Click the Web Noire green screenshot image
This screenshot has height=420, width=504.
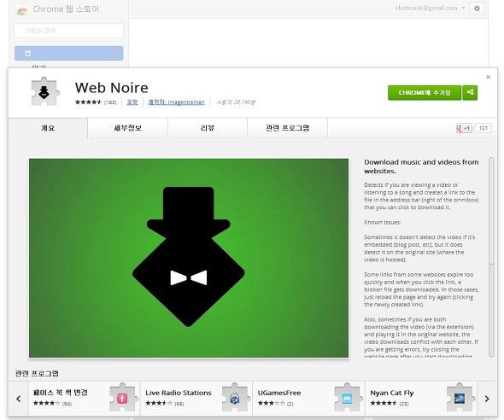[x=189, y=258]
